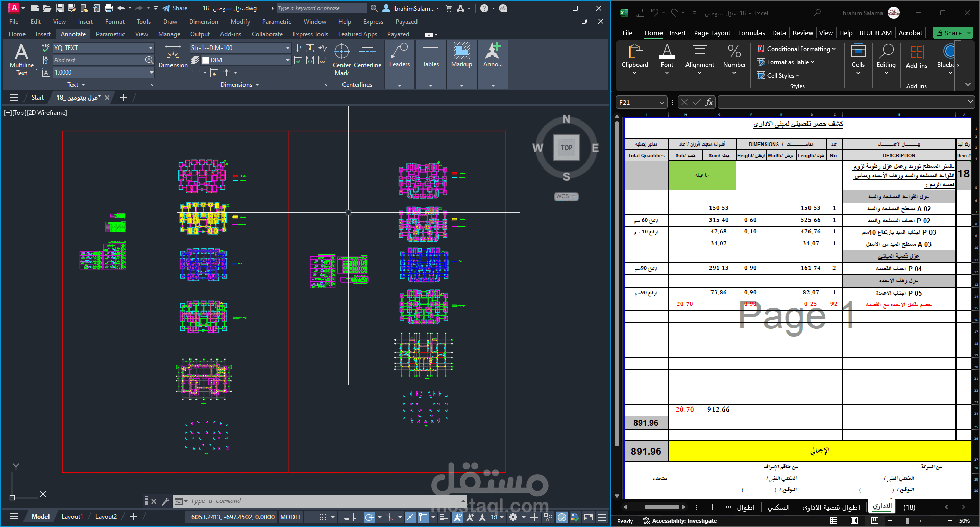Click the Center Mark icon
The image size is (980, 527).
pos(341,59)
